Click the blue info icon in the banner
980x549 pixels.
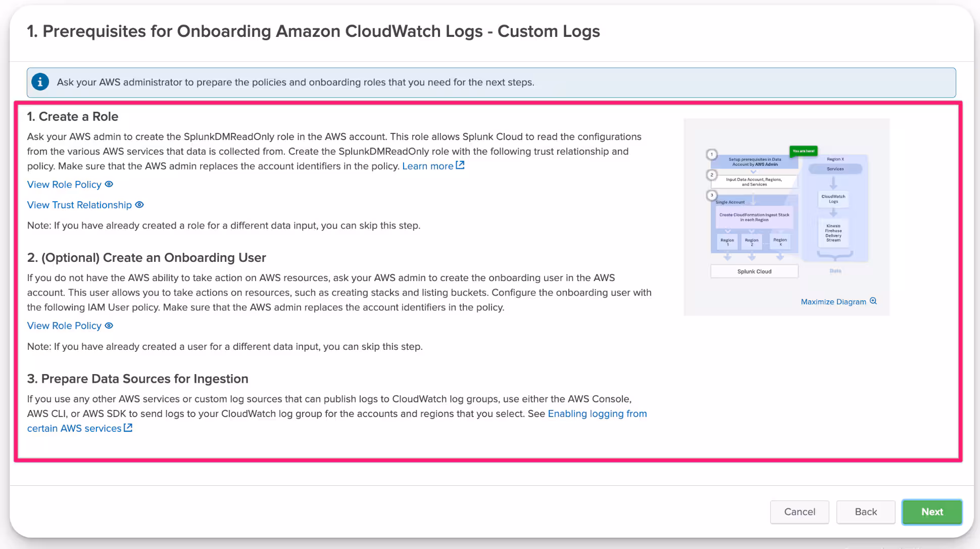pos(40,82)
